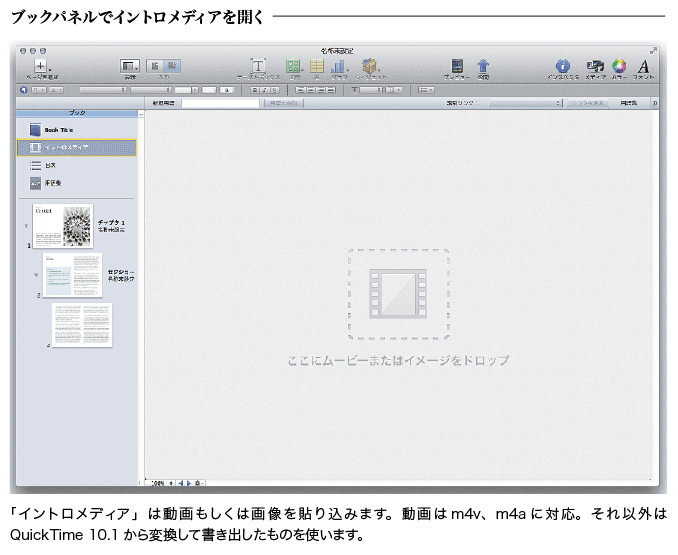
Task: Insert a Text Box from the toolbar
Action: pyautogui.click(x=258, y=66)
